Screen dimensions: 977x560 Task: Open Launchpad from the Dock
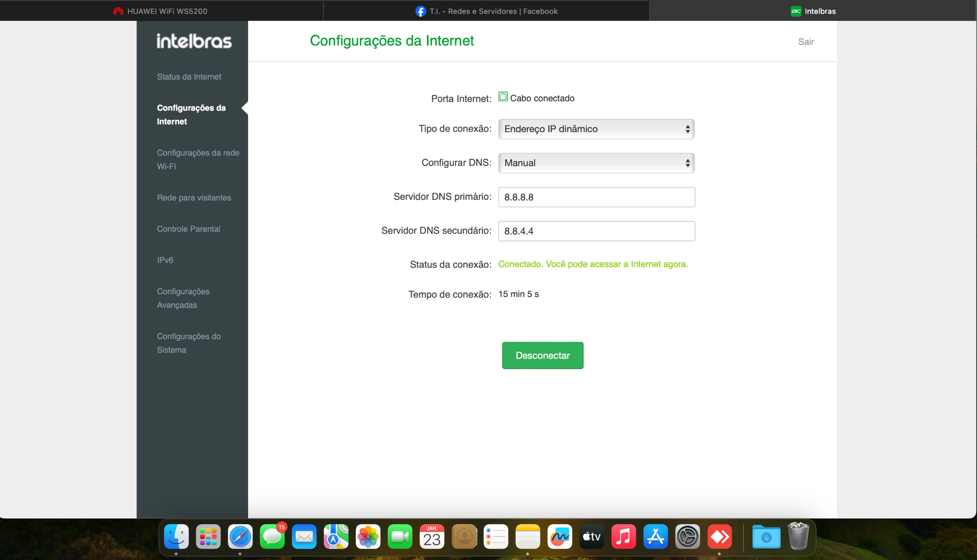pyautogui.click(x=208, y=537)
